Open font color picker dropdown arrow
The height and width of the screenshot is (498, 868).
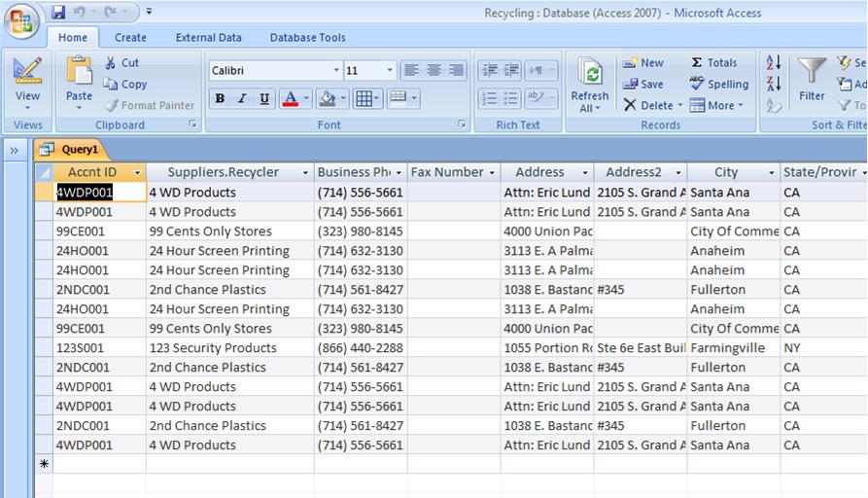(306, 98)
